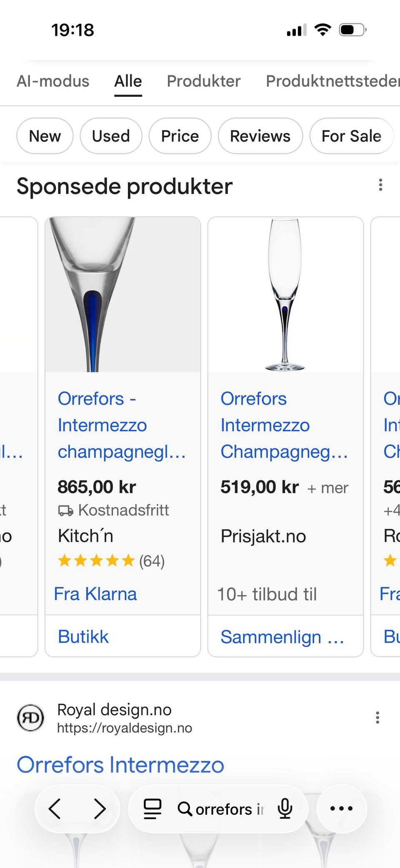The width and height of the screenshot is (400, 868).
Task: Open the browser three-dot more menu
Action: tap(341, 809)
